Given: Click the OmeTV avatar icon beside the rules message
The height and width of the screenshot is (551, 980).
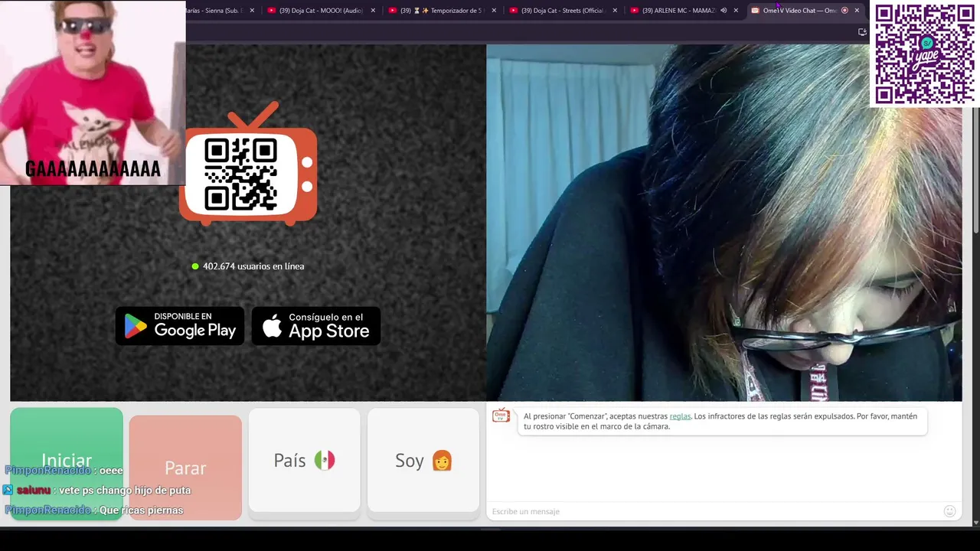Looking at the screenshot, I should point(501,416).
